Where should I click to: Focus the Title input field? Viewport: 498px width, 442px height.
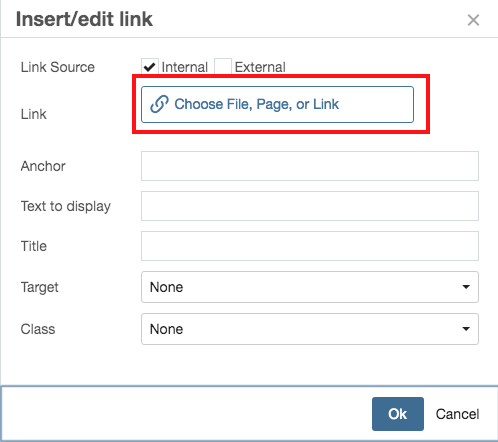[310, 246]
